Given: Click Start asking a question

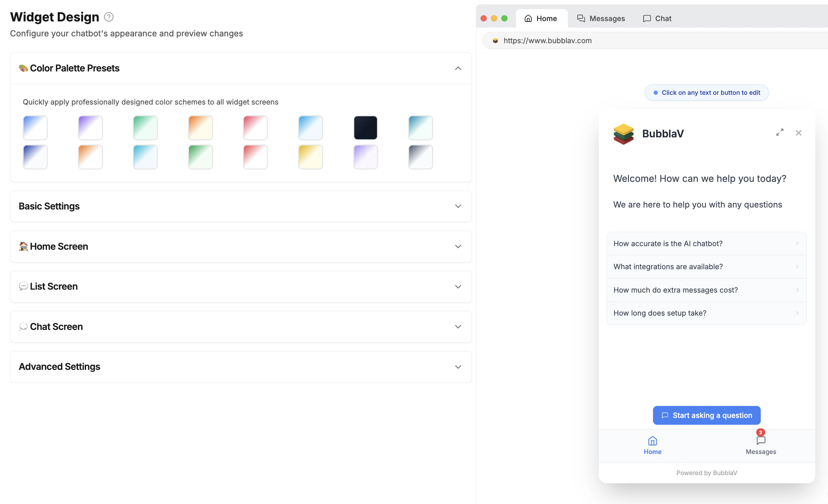Looking at the screenshot, I should click(x=706, y=415).
